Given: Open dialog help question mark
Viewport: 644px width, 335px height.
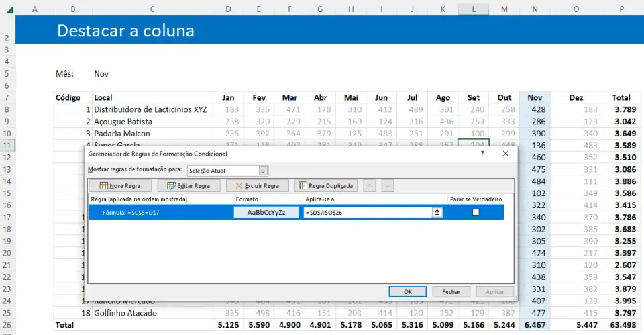Looking at the screenshot, I should point(482,154).
